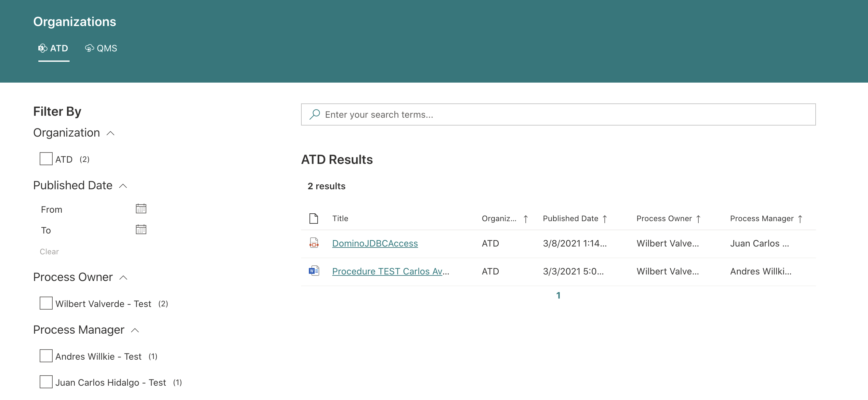The image size is (868, 400).
Task: Collapse the Process Manager filter section
Action: (x=135, y=330)
